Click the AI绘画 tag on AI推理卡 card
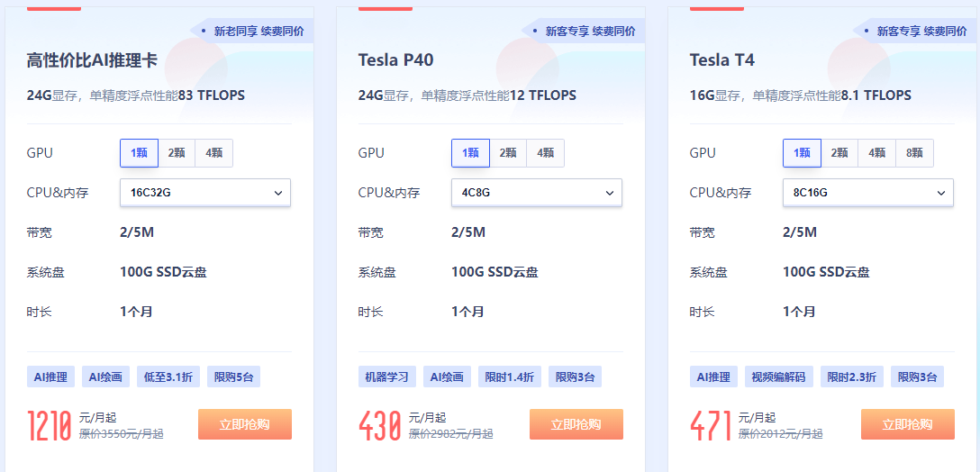This screenshot has height=472, width=980. (105, 377)
